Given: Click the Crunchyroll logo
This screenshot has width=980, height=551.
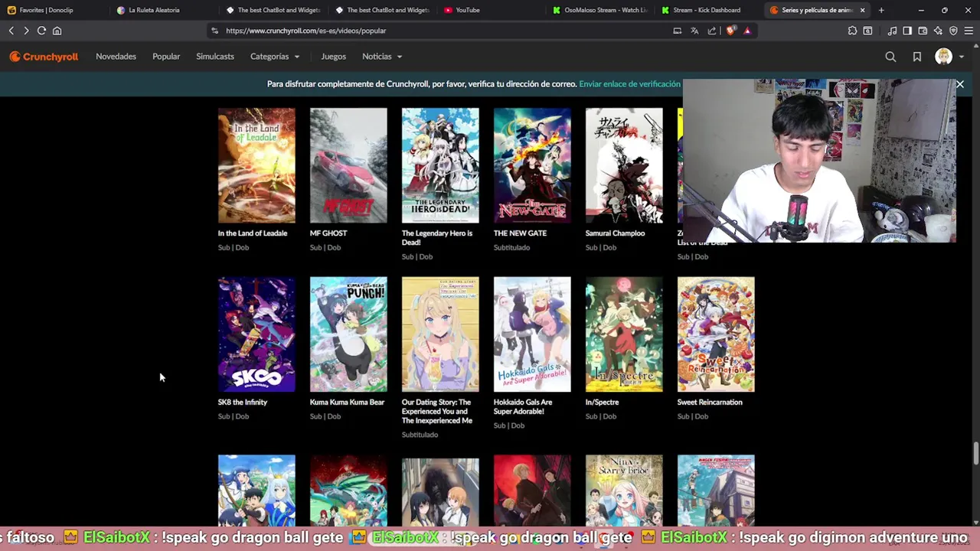Looking at the screenshot, I should coord(44,57).
